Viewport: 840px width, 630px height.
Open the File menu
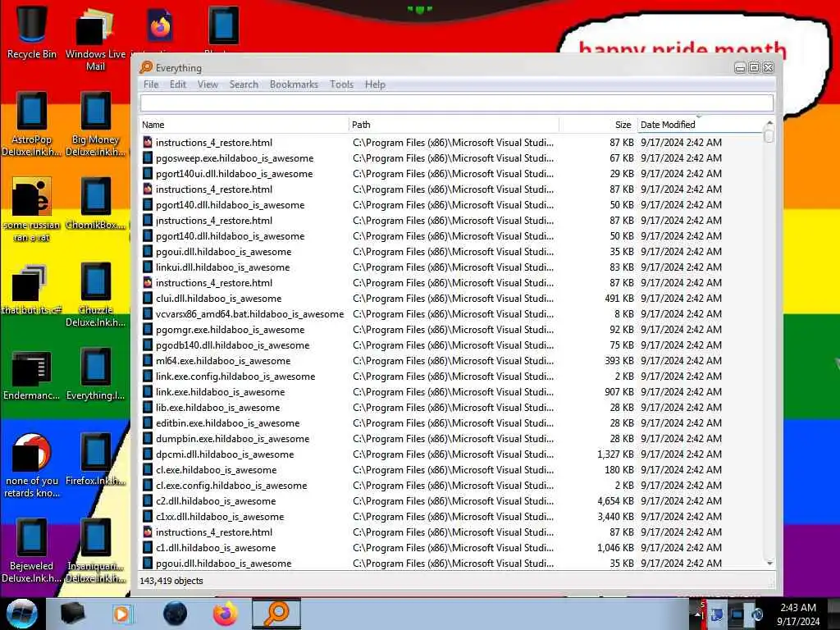151,84
